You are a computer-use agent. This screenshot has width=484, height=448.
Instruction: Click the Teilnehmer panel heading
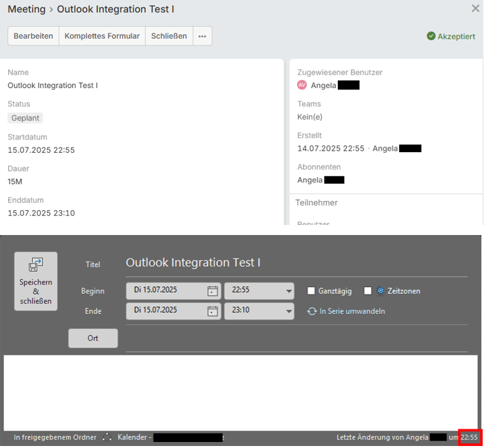tap(316, 202)
